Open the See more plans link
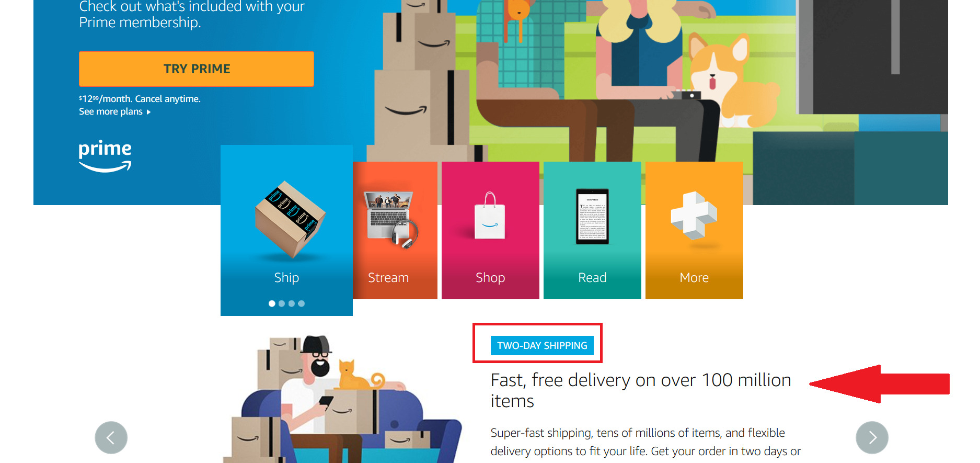The image size is (980, 463). point(111,111)
